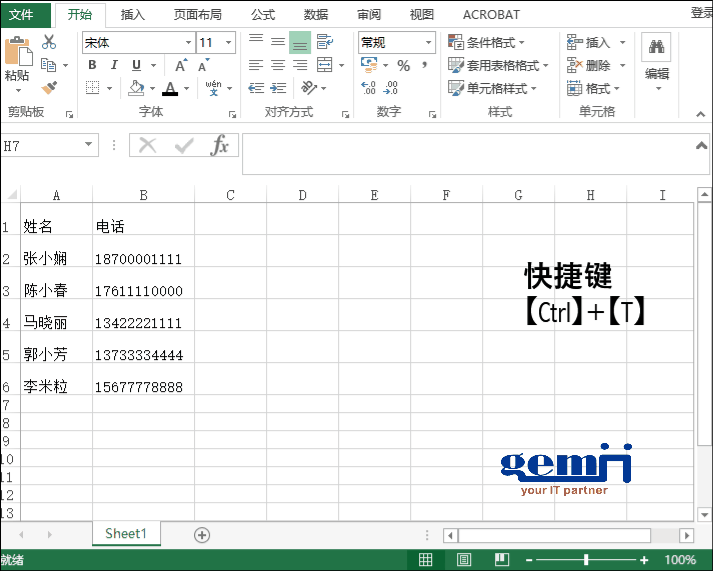
Task: Open the font name dropdown 宋体
Action: [188, 43]
